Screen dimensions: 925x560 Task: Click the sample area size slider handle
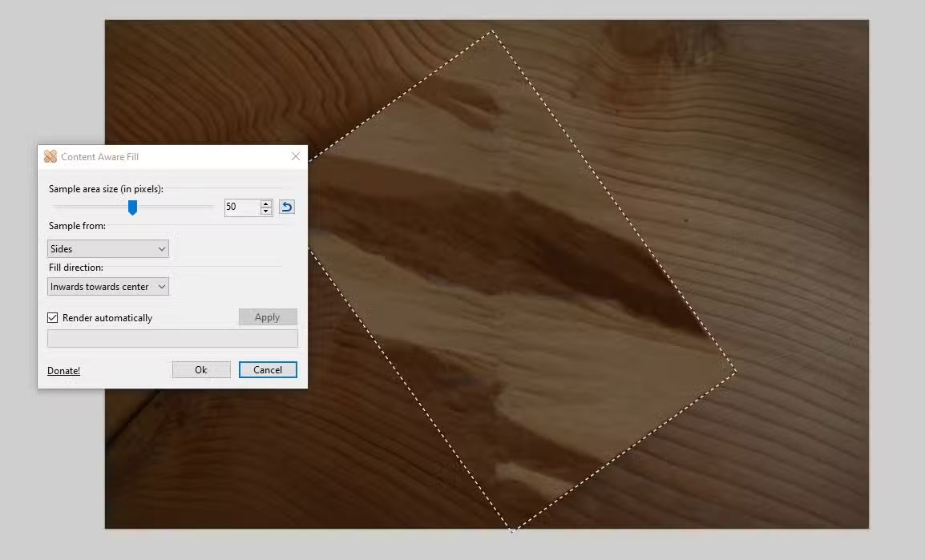coord(133,207)
